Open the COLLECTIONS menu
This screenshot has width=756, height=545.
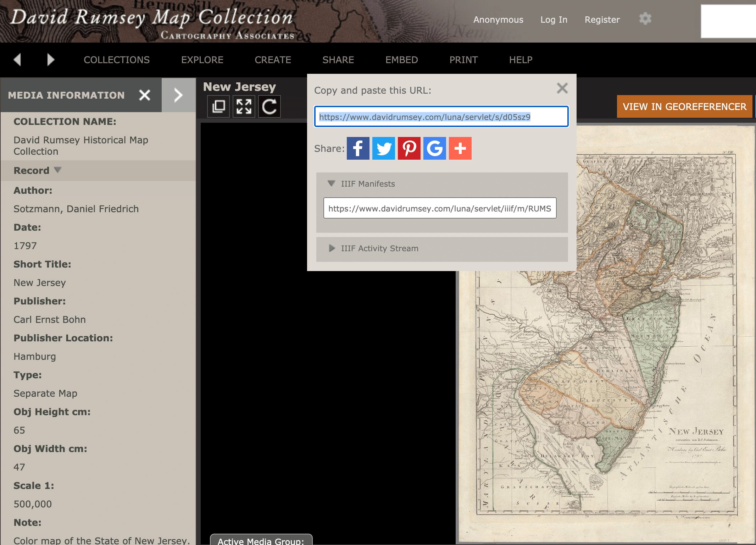(117, 60)
